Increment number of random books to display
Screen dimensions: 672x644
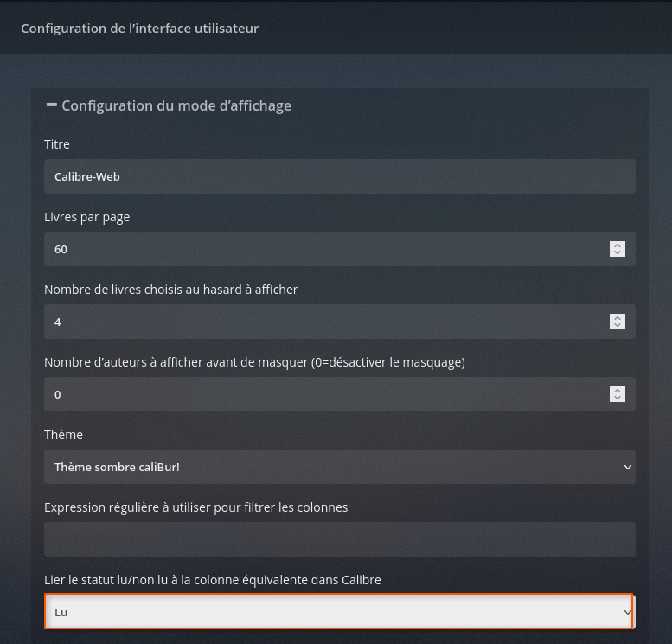tap(618, 317)
